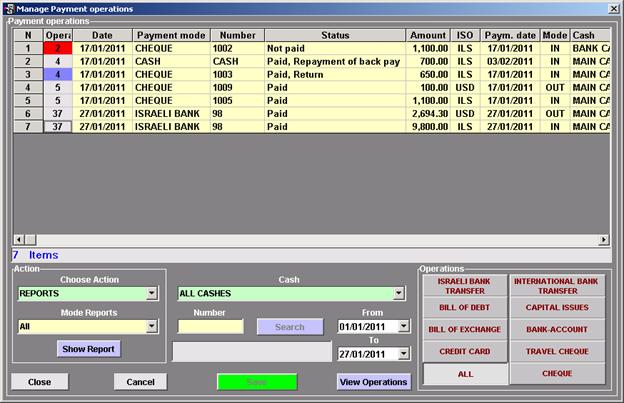Open the From date dropdown
The height and width of the screenshot is (403, 624).
pyautogui.click(x=404, y=326)
